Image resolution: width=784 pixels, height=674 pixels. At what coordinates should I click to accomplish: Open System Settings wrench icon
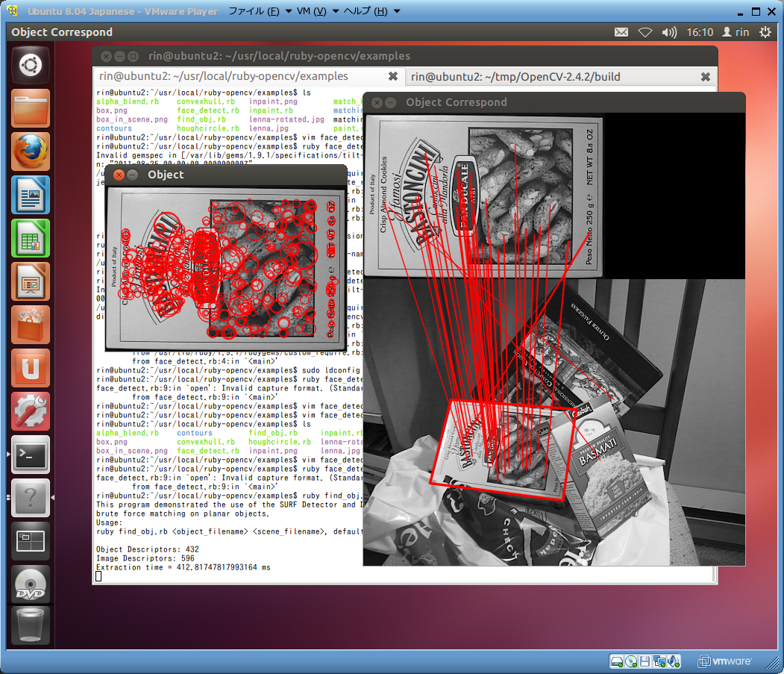tap(31, 411)
